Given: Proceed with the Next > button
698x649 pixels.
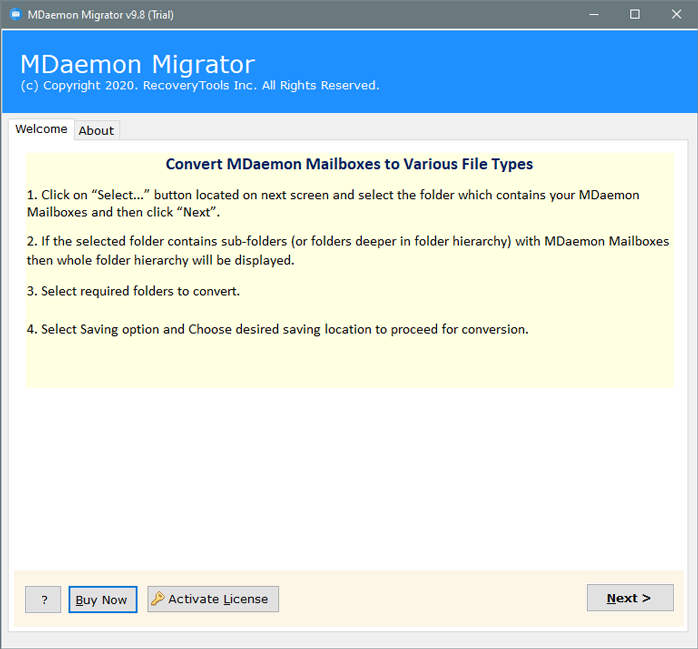Looking at the screenshot, I should (630, 598).
